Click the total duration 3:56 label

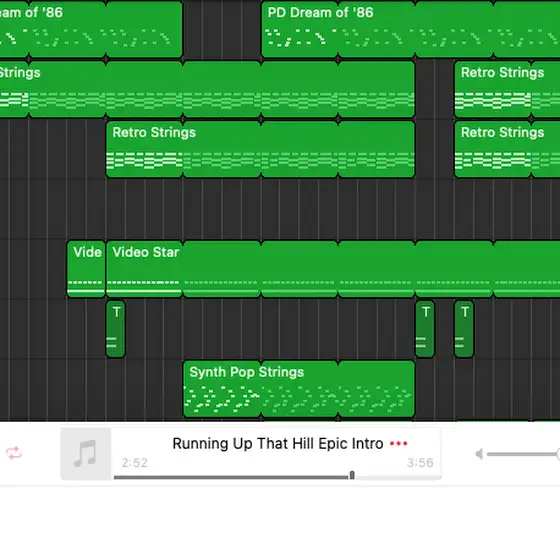[x=420, y=463]
